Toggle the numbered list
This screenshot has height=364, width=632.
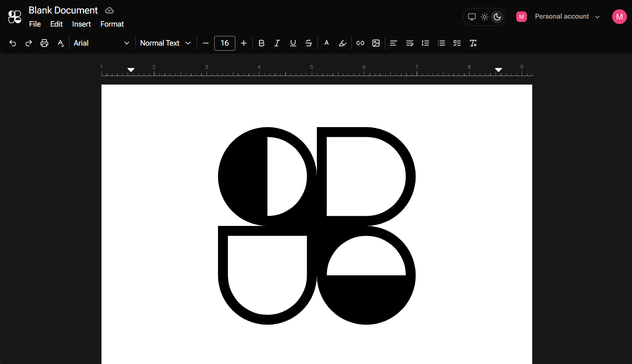[x=425, y=43]
